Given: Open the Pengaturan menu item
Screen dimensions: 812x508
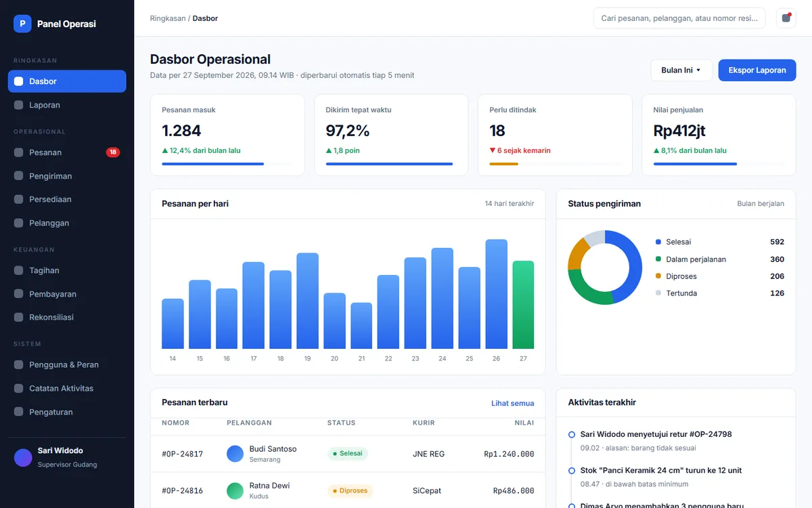Looking at the screenshot, I should [67, 412].
